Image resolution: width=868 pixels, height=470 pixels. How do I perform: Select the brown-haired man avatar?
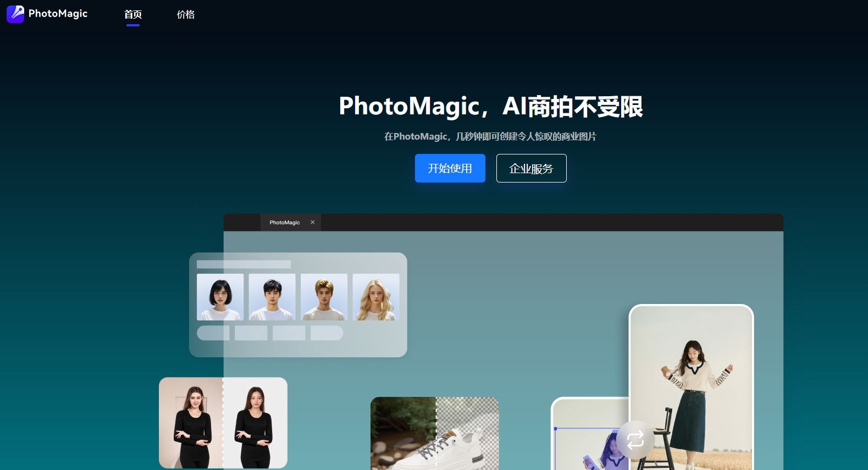click(324, 297)
